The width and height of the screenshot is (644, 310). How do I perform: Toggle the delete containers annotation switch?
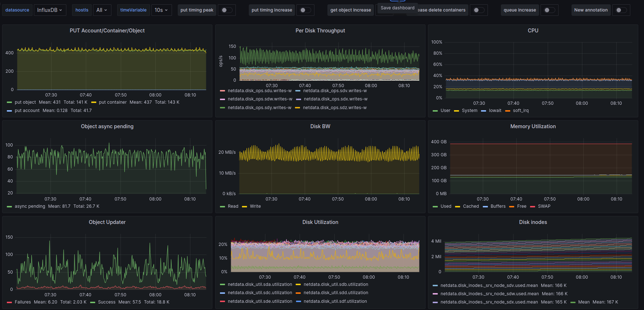[x=478, y=10]
